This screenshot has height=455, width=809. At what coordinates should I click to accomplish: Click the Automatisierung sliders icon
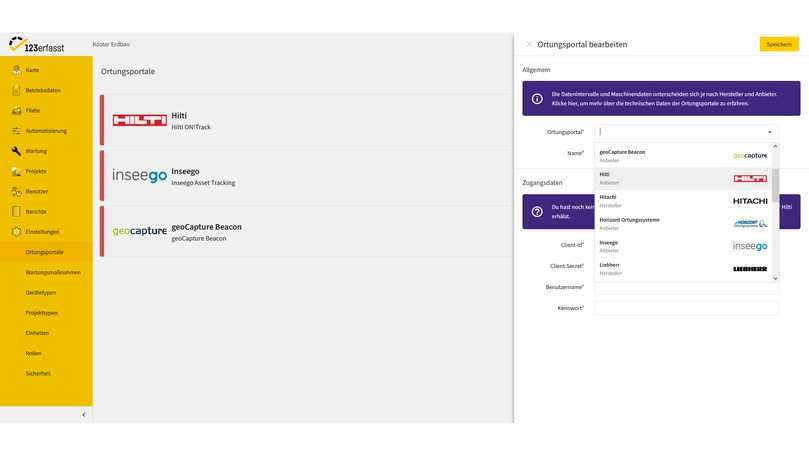pos(16,131)
